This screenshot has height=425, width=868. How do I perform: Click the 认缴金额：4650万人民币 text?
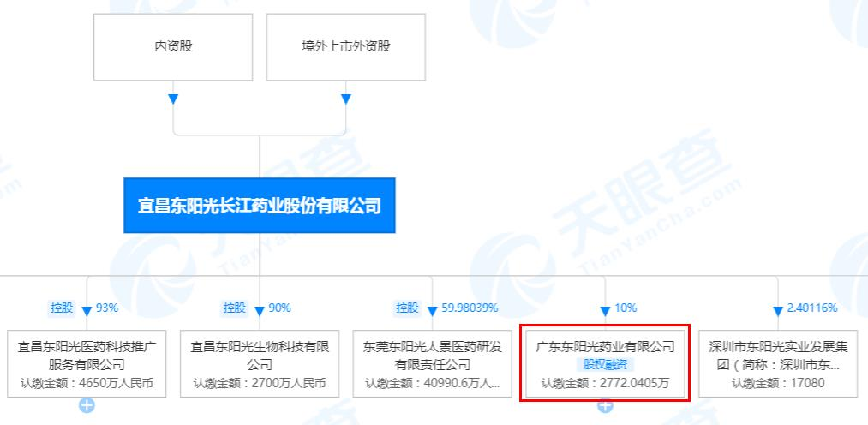[x=87, y=383]
